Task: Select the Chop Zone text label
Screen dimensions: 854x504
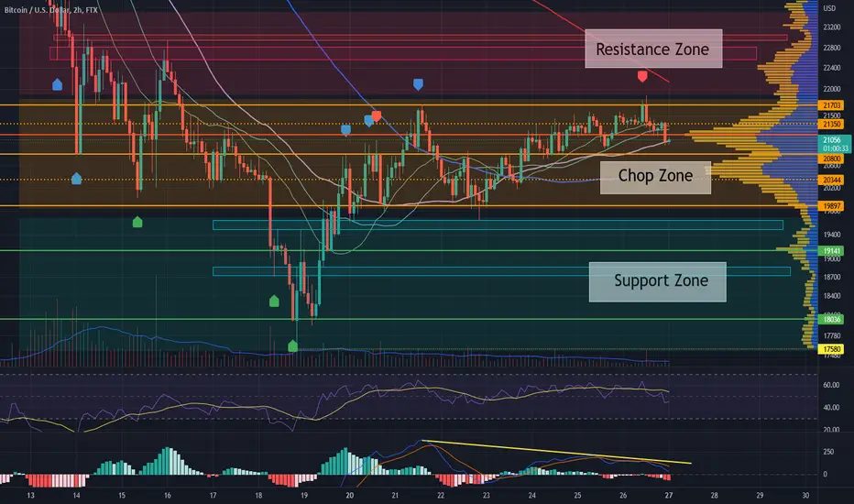Action: click(655, 176)
